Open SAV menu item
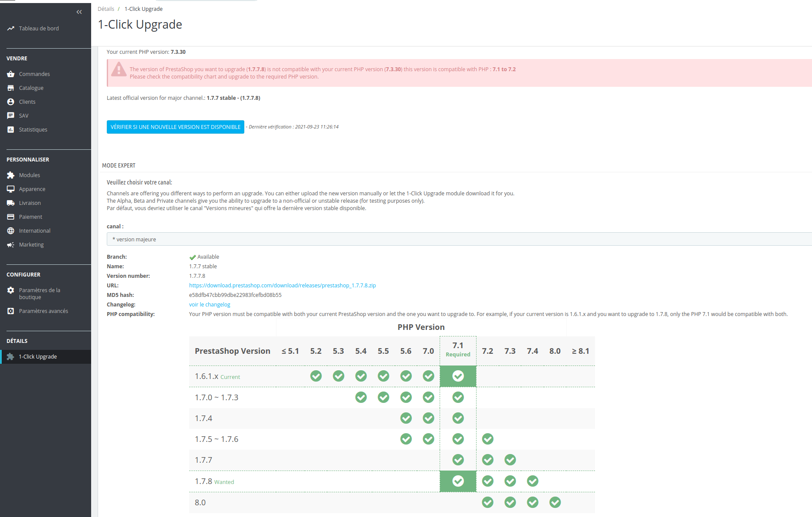Screen dimensions: 812x517 24,116
